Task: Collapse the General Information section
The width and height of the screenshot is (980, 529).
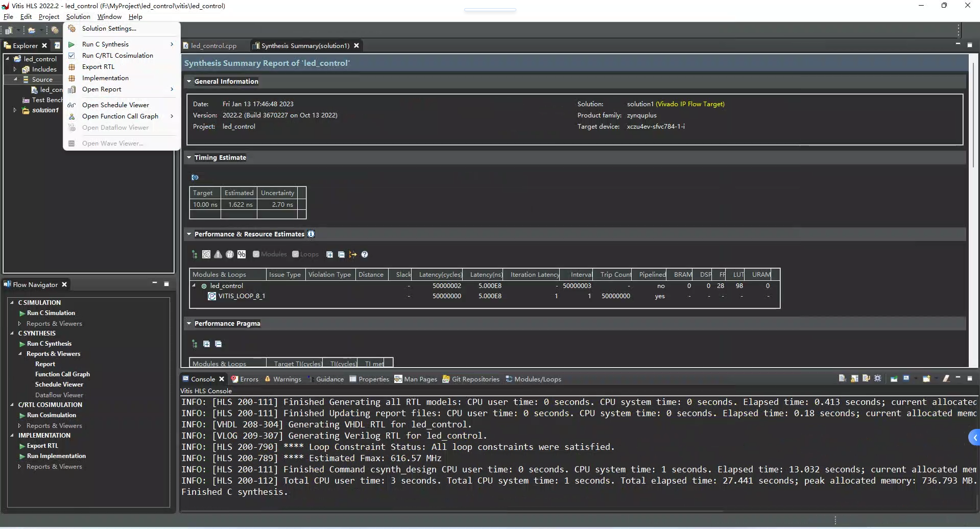Action: point(189,82)
